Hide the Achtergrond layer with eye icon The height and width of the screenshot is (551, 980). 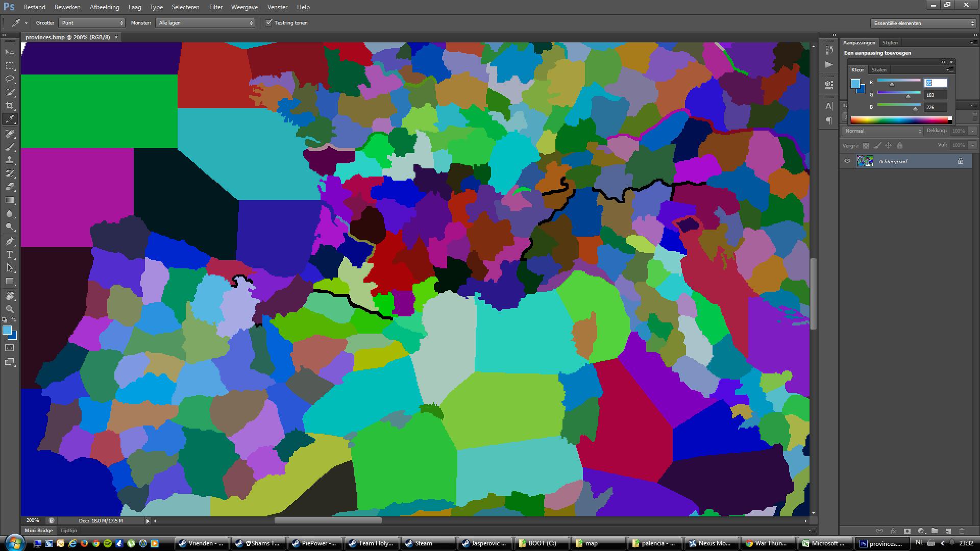847,161
